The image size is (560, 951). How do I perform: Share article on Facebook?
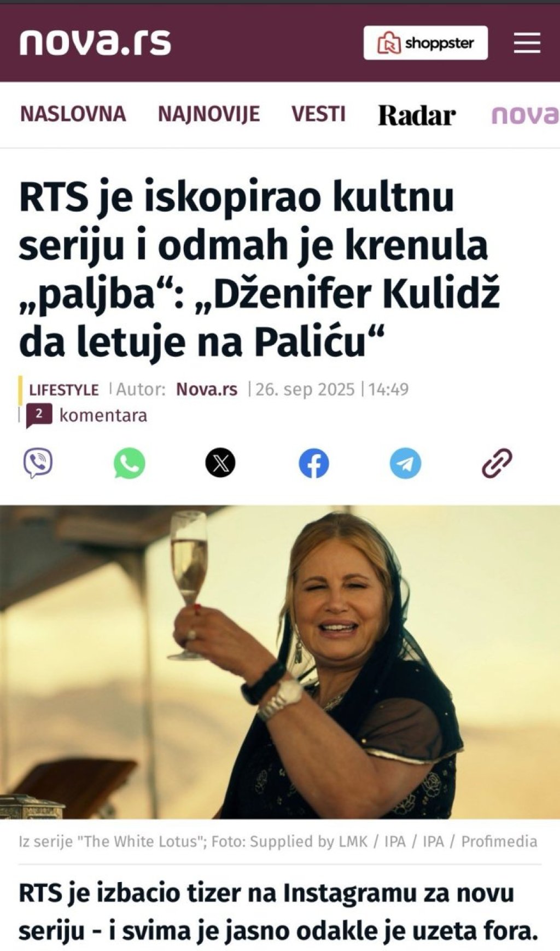tap(313, 463)
